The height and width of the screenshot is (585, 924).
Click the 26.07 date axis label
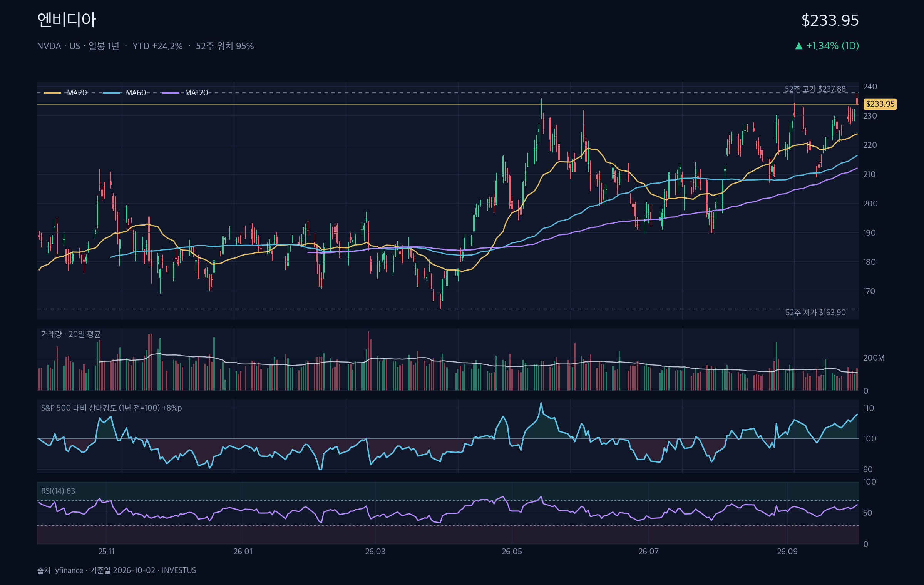[649, 552]
